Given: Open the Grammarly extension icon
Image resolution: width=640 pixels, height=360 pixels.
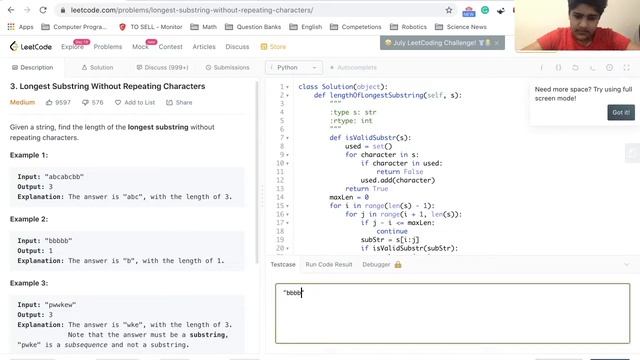Looking at the screenshot, I should pyautogui.click(x=485, y=10).
